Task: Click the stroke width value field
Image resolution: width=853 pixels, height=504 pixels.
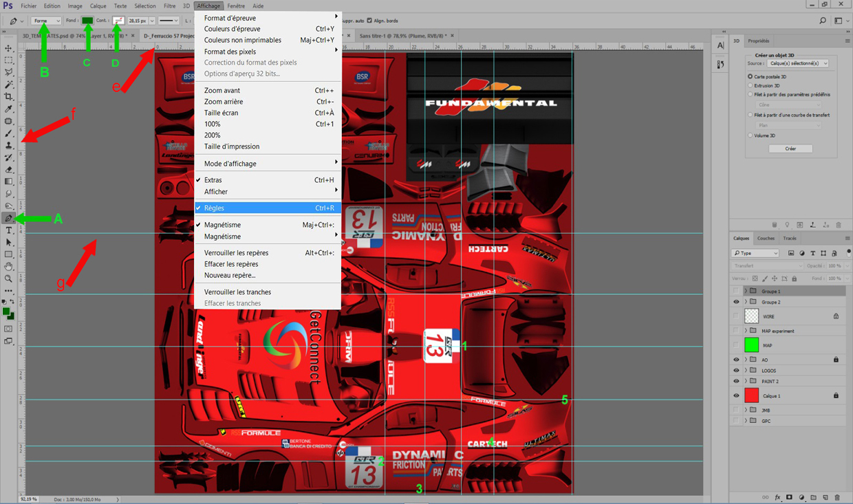Action: tap(138, 21)
